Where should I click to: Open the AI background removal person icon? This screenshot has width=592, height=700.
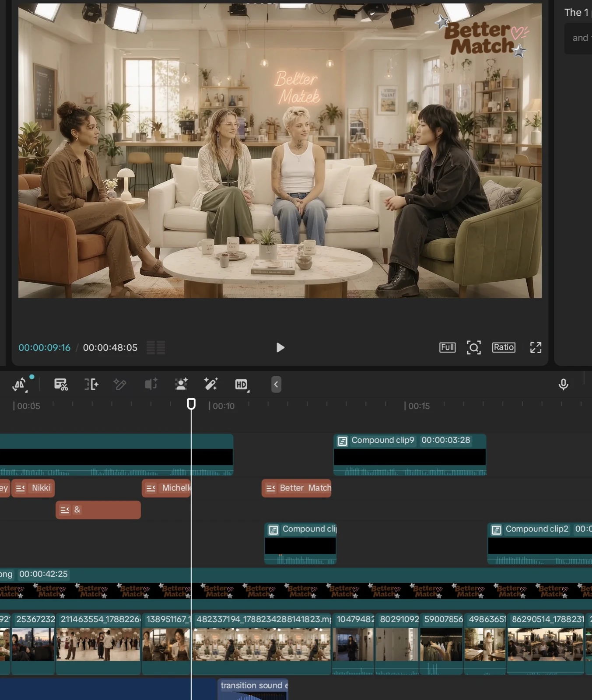tap(181, 384)
